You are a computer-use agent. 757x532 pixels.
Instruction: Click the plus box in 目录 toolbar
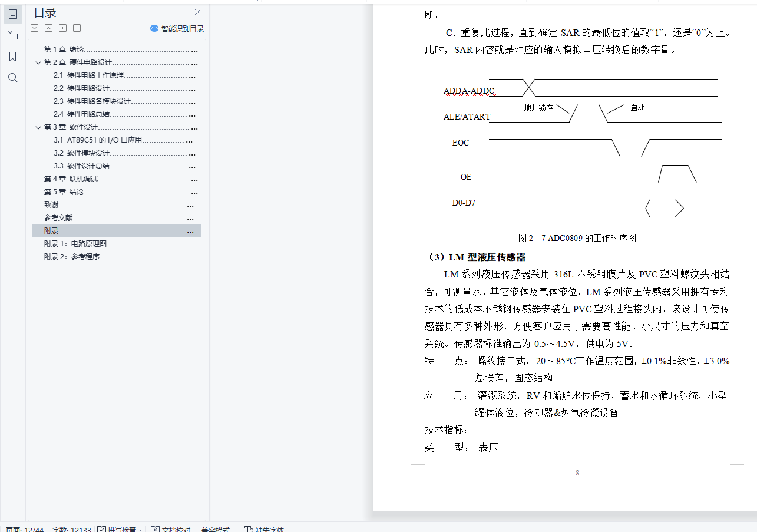point(62,28)
